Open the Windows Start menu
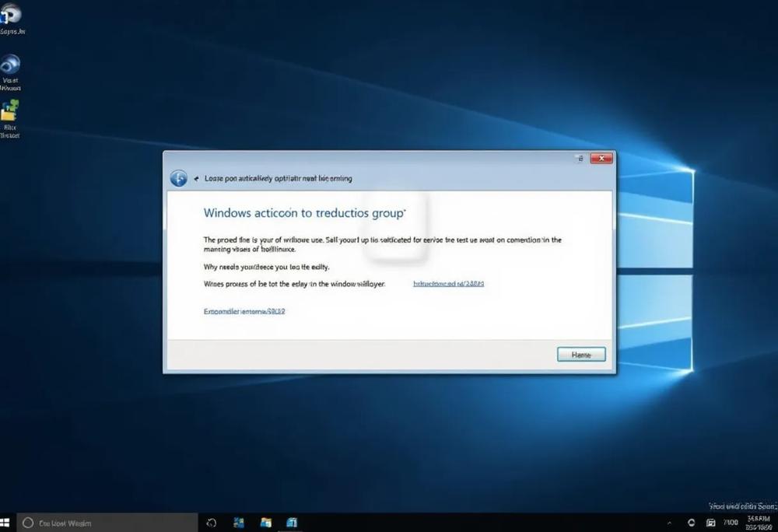The height and width of the screenshot is (532, 778). pyautogui.click(x=5, y=523)
